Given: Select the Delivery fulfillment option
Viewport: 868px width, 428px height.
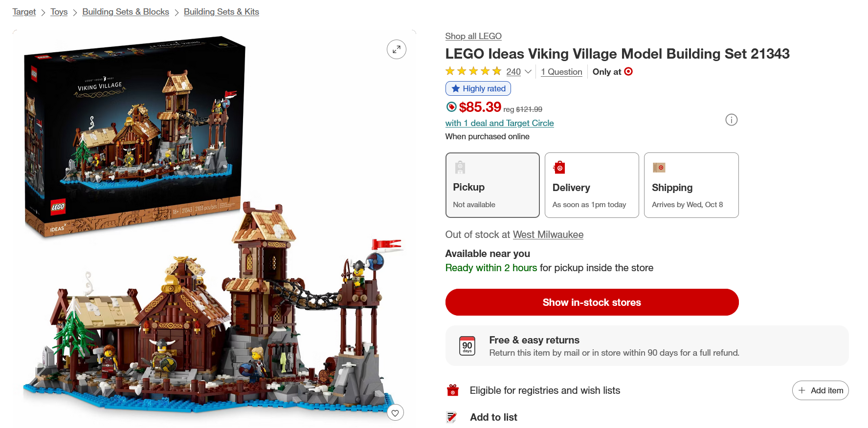Looking at the screenshot, I should click(592, 185).
